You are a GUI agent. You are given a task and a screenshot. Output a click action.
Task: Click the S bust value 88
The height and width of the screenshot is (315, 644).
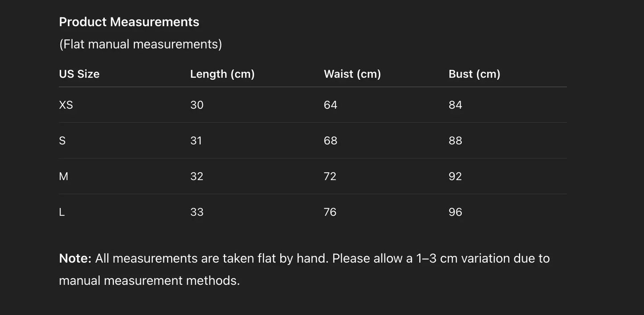pyautogui.click(x=455, y=141)
